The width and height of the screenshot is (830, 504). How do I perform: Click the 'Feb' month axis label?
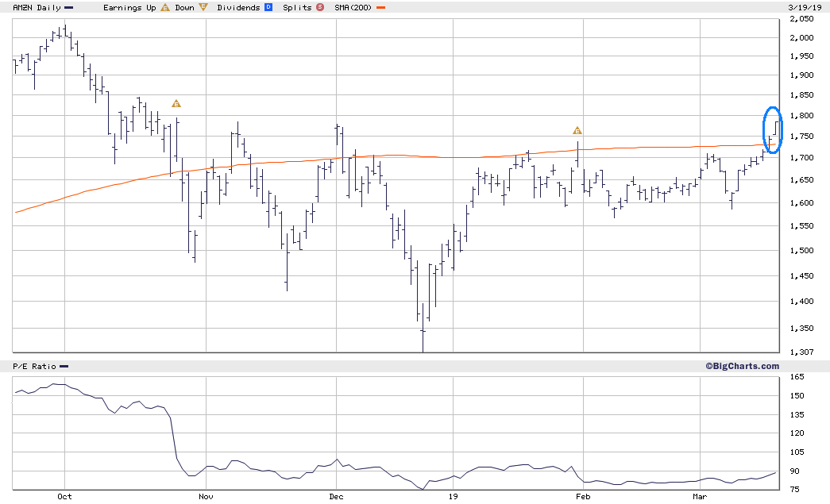[583, 497]
